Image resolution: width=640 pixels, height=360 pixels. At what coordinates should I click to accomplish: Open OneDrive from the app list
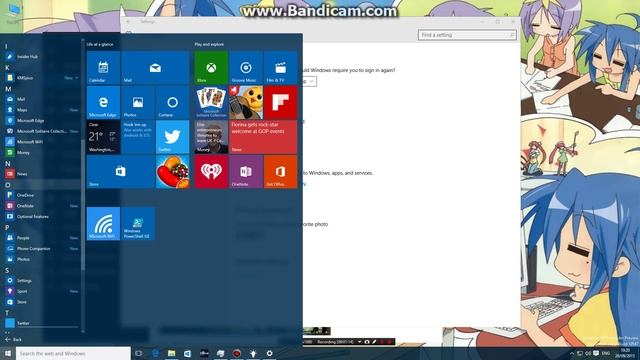coord(42,195)
